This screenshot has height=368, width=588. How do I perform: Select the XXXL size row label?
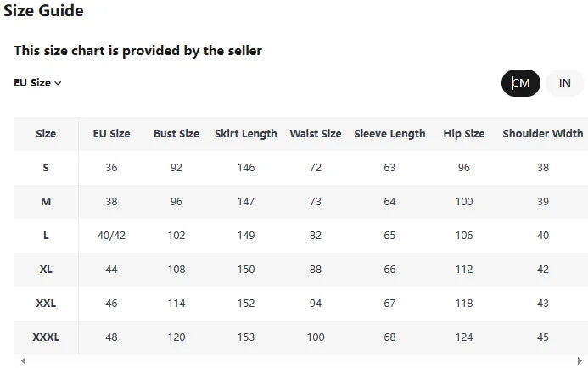(46, 337)
